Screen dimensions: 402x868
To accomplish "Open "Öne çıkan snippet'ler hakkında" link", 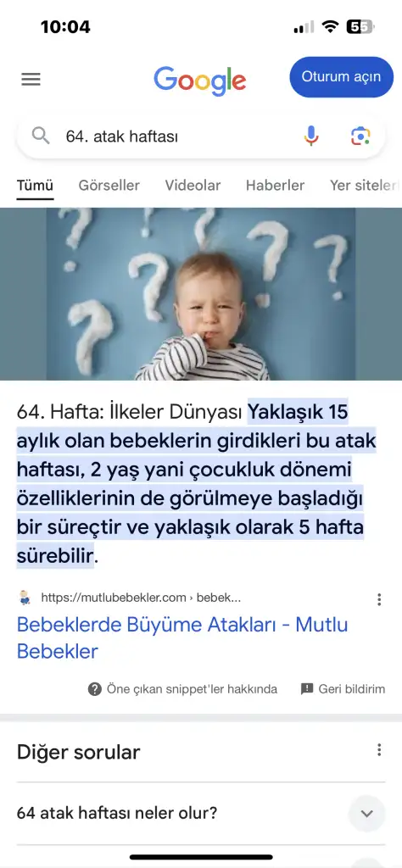I will (193, 689).
